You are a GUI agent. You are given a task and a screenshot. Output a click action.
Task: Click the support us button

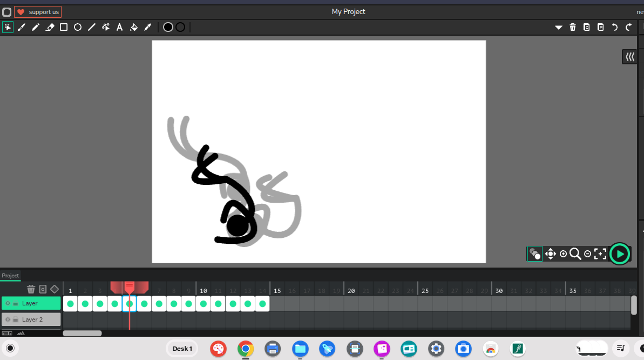38,12
